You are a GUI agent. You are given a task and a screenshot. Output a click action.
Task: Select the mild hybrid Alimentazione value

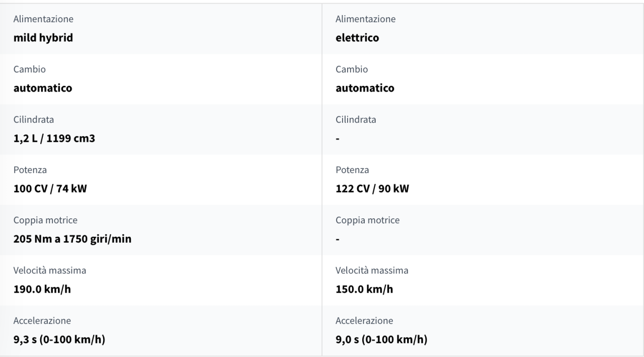pos(43,38)
